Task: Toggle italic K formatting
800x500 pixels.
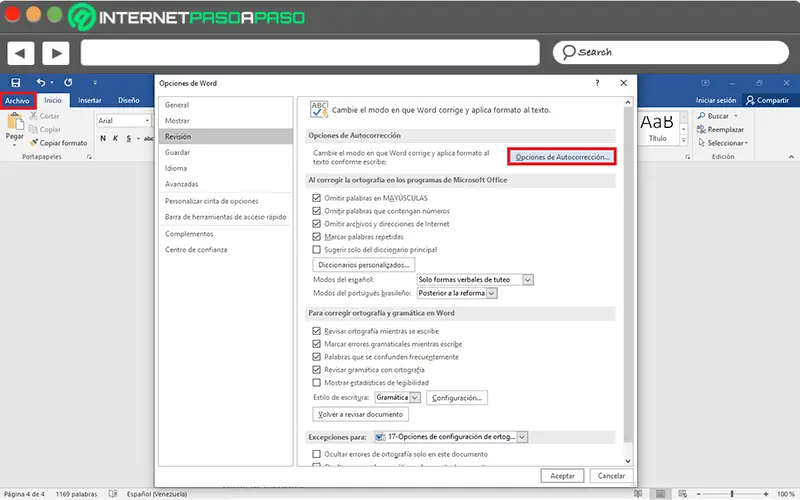Action: [115, 138]
